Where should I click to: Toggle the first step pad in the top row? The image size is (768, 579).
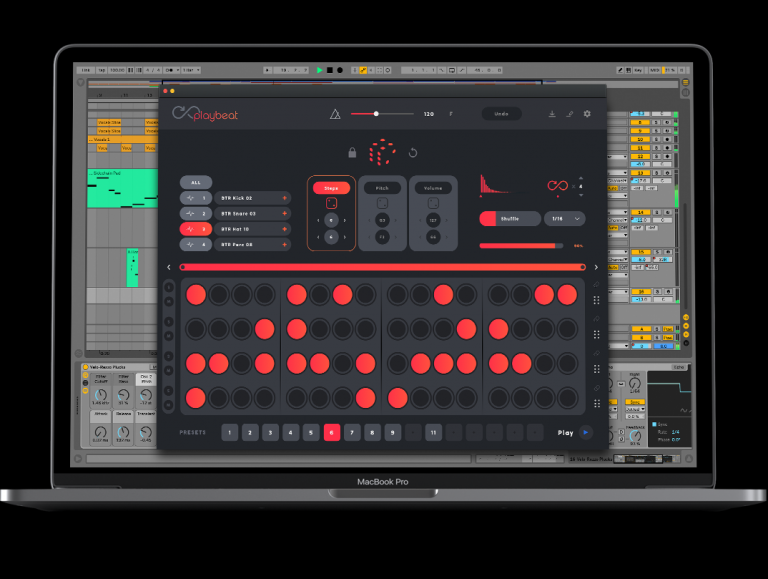196,295
